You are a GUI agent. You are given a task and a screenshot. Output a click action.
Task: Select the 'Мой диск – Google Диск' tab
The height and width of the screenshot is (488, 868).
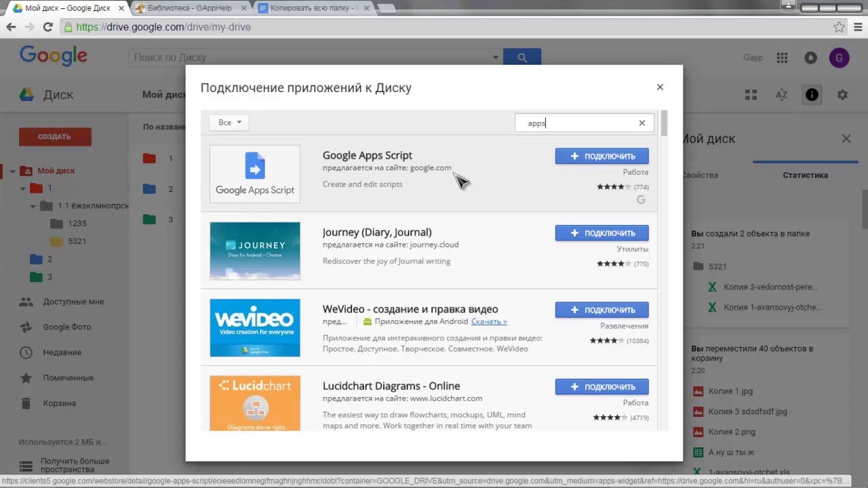[x=68, y=8]
